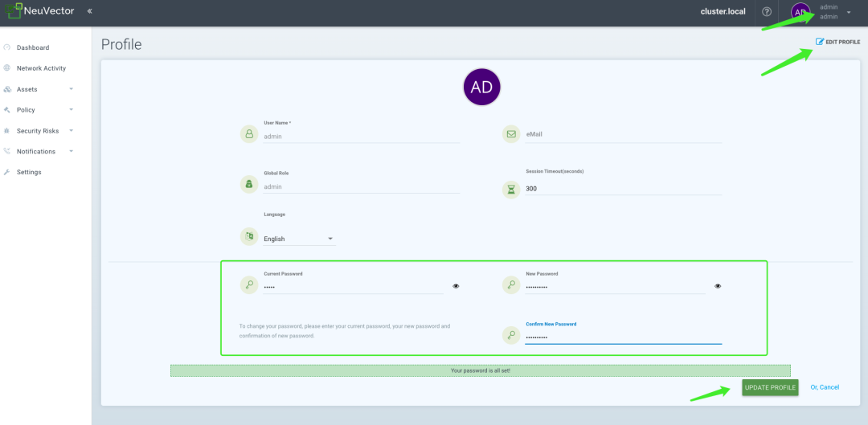Image resolution: width=868 pixels, height=425 pixels.
Task: Click the user icon beside User Name
Action: click(249, 134)
